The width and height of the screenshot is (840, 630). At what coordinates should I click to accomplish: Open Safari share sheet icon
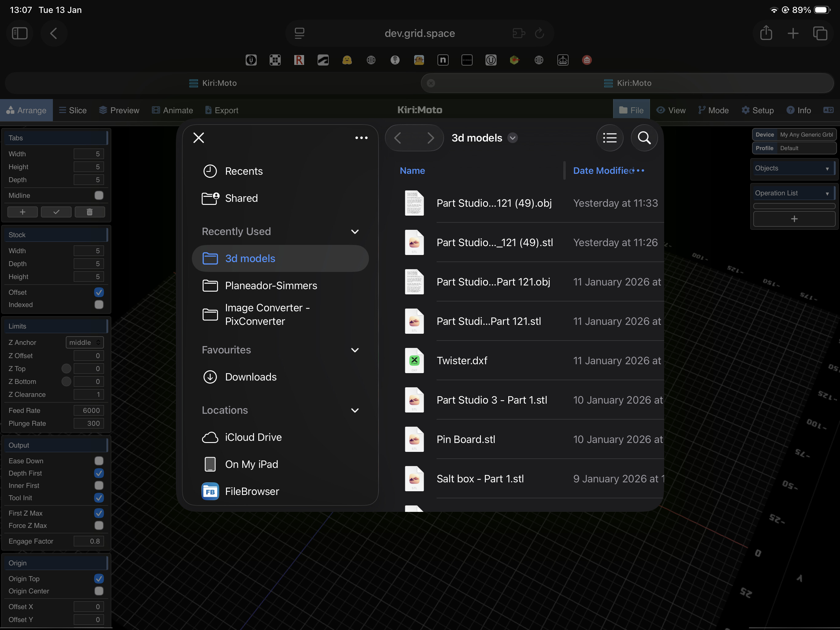(x=766, y=34)
